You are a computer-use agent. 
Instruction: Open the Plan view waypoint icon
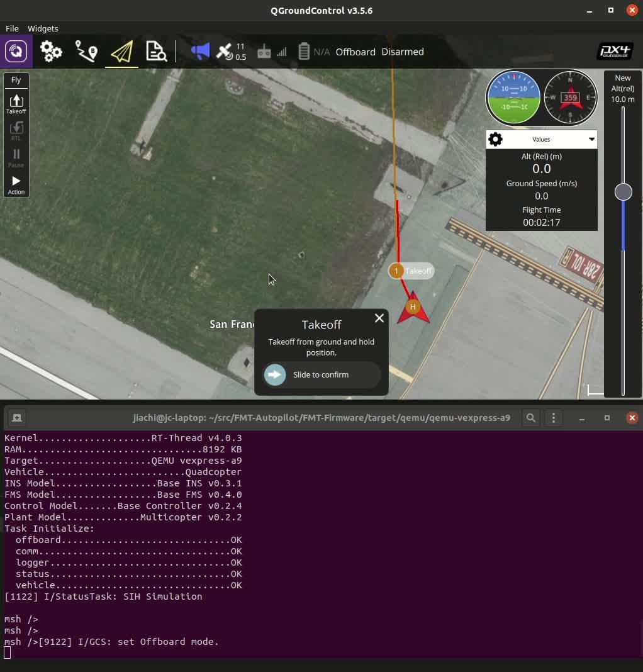pos(86,52)
